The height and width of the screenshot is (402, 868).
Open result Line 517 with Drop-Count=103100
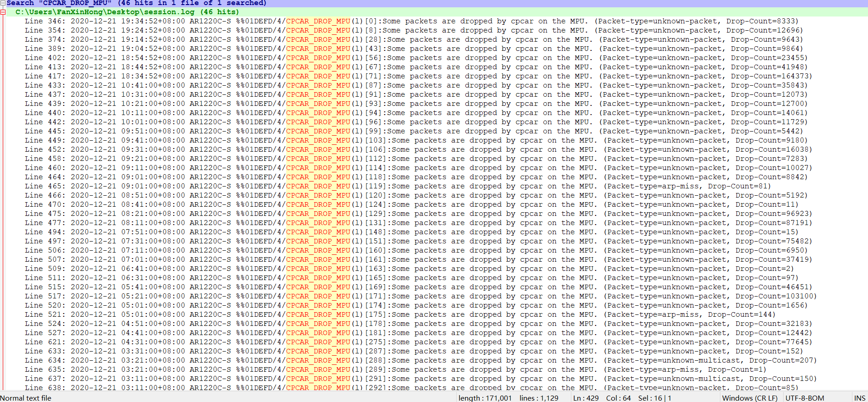tap(421, 296)
